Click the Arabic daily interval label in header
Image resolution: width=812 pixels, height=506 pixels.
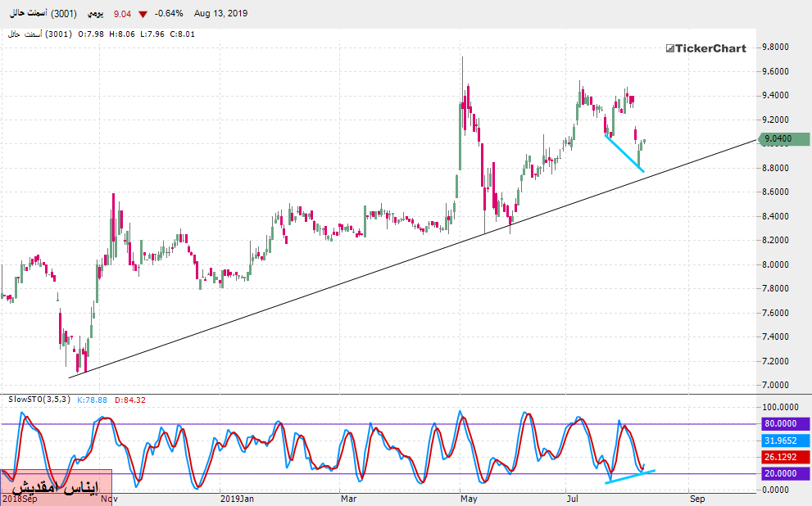(x=95, y=14)
